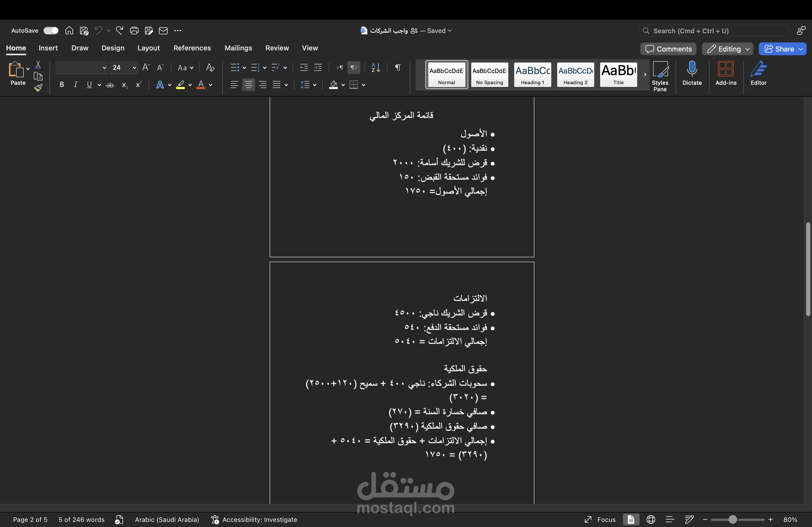Viewport: 812px width, 527px height.
Task: Apply superscript formatting
Action: click(139, 84)
